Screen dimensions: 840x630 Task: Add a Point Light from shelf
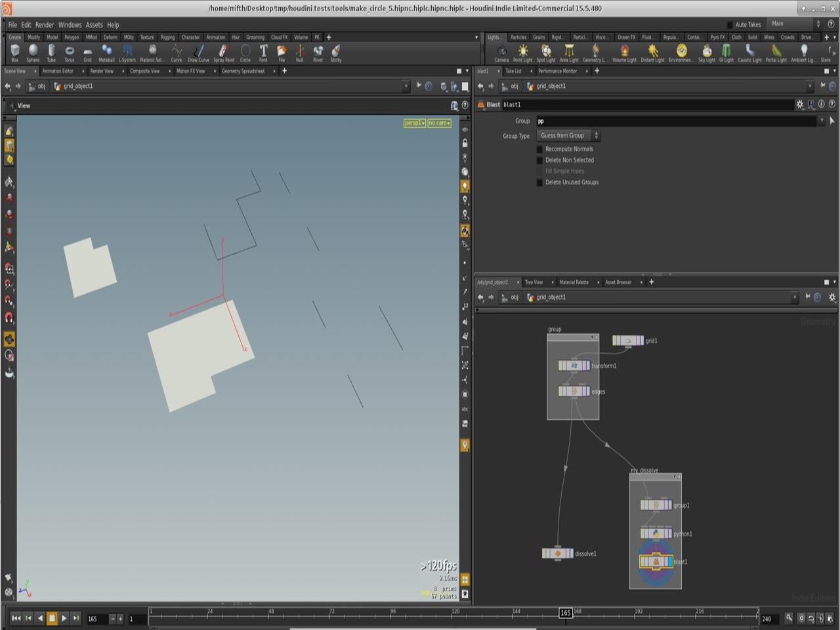pos(522,51)
